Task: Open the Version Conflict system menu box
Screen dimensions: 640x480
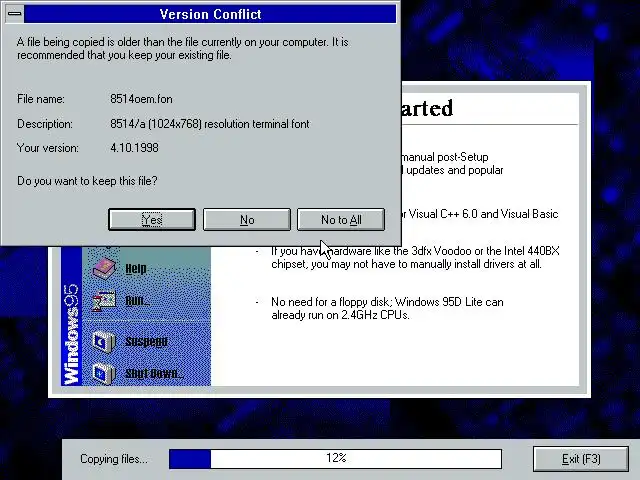Action: 15,14
